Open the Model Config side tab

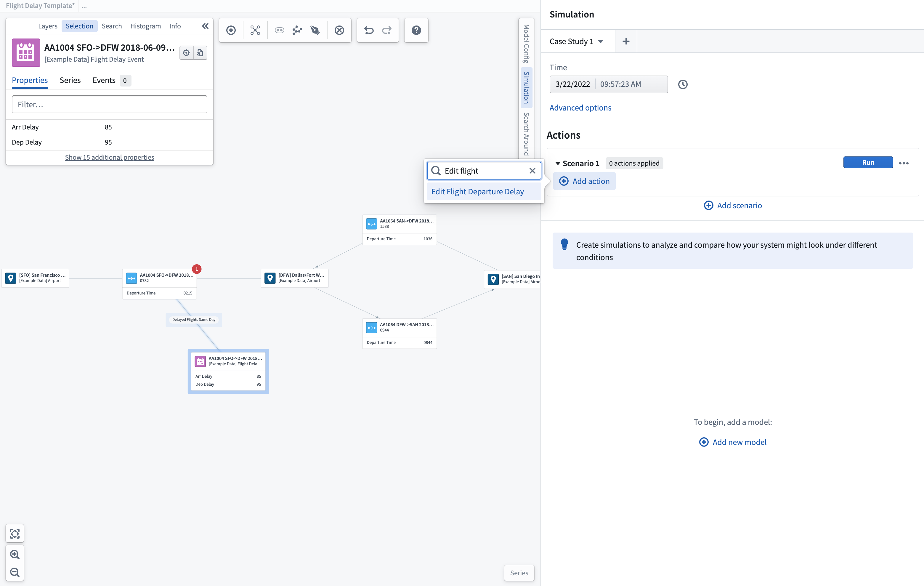click(x=526, y=44)
